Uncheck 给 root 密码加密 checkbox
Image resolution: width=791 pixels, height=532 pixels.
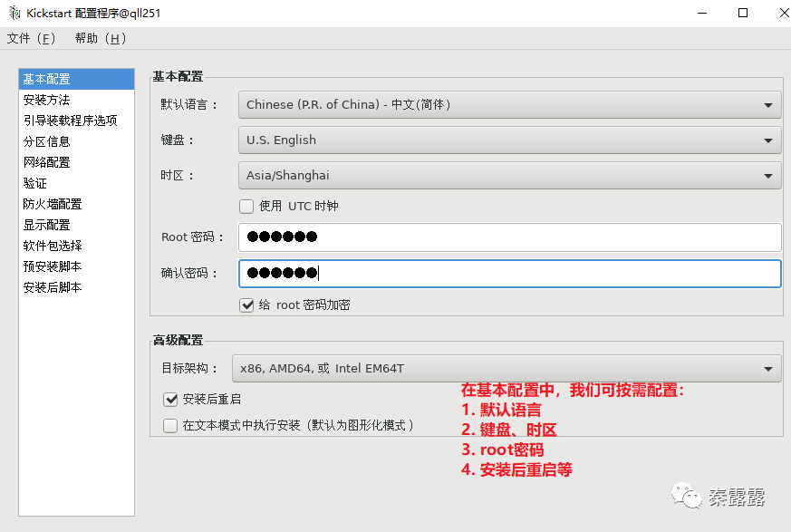click(x=246, y=305)
